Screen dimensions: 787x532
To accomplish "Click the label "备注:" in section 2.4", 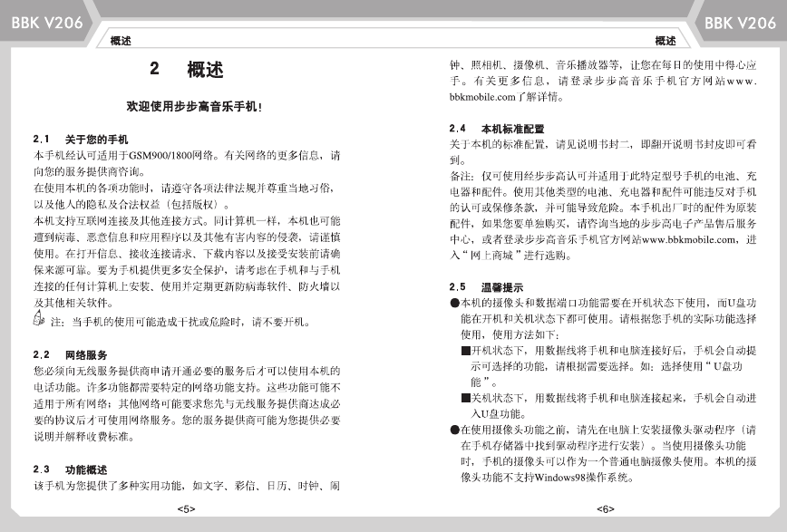I will [x=462, y=176].
